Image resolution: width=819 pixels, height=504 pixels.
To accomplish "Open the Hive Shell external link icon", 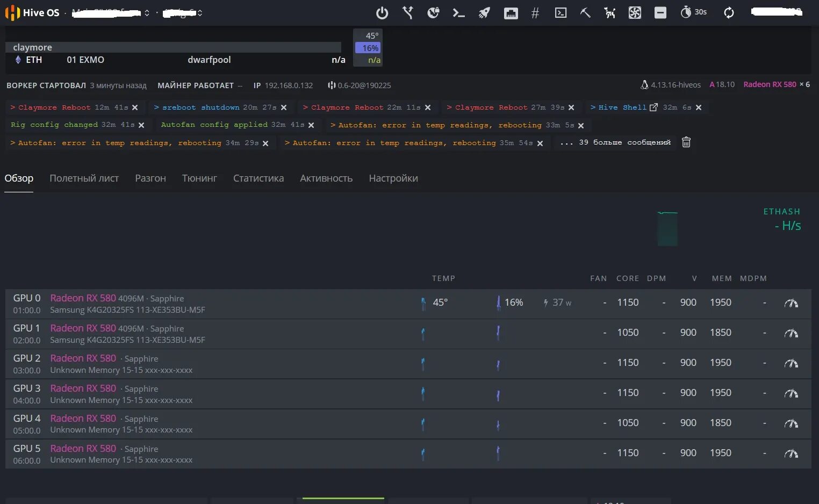I will 653,107.
